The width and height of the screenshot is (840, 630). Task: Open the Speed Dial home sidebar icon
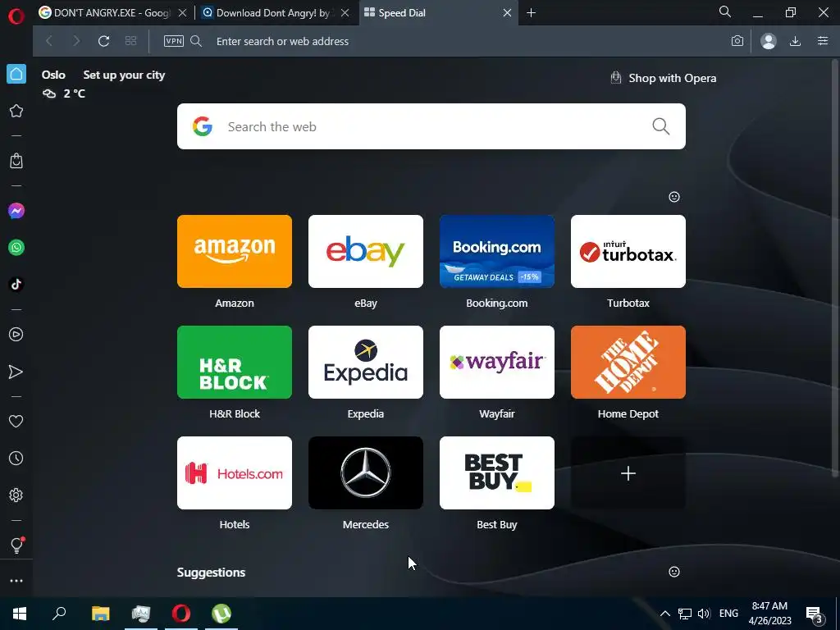[x=16, y=74]
